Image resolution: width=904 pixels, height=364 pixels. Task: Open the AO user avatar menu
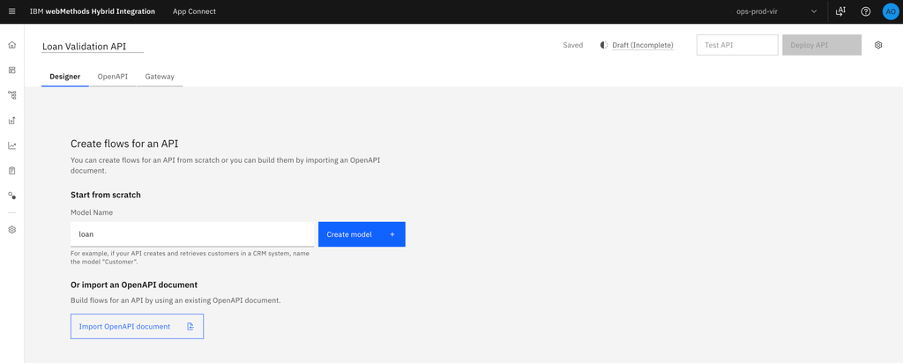[x=891, y=12]
